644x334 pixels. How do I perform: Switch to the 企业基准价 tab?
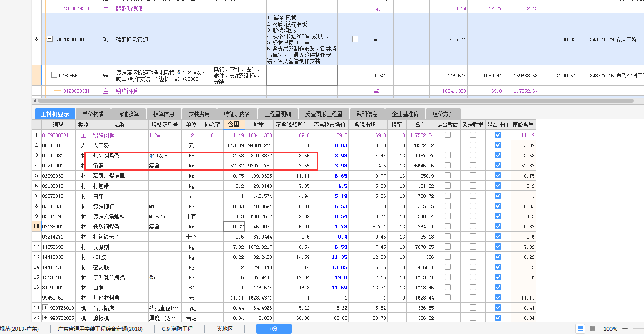405,114
